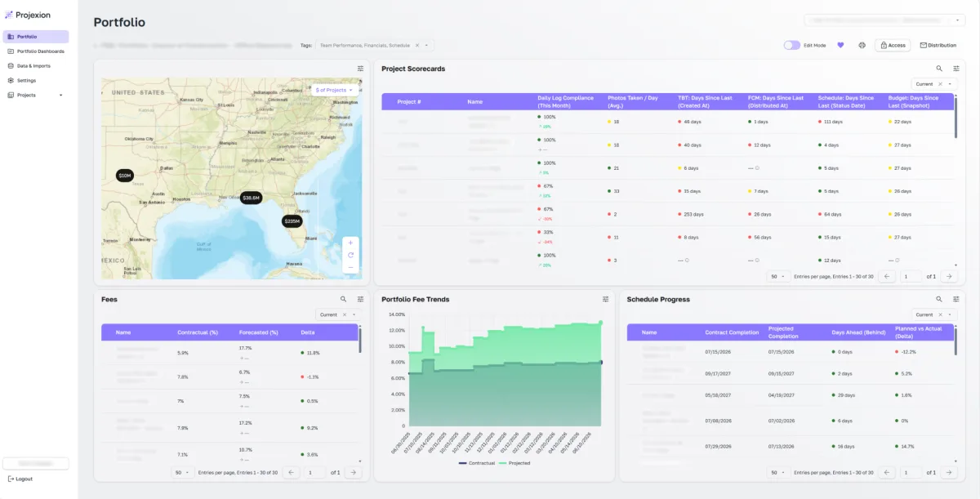Screen dimensions: 980x499
Task: Open the Tags dropdown arrow
Action: coord(426,46)
